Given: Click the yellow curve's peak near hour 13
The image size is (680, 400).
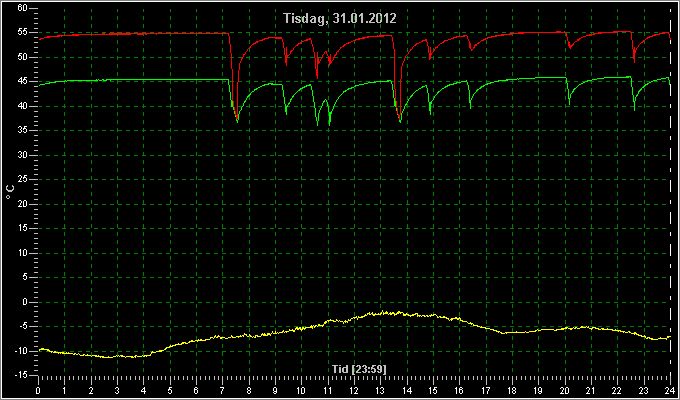Looking at the screenshot, I should (383, 312).
